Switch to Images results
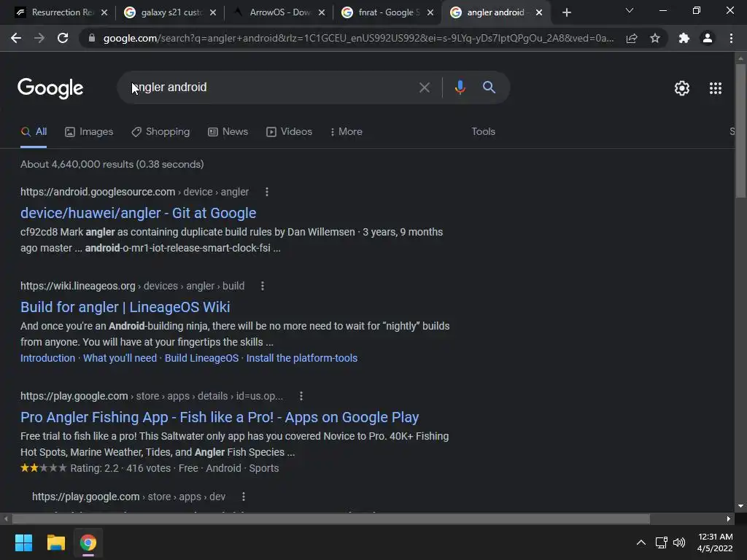 tap(89, 132)
